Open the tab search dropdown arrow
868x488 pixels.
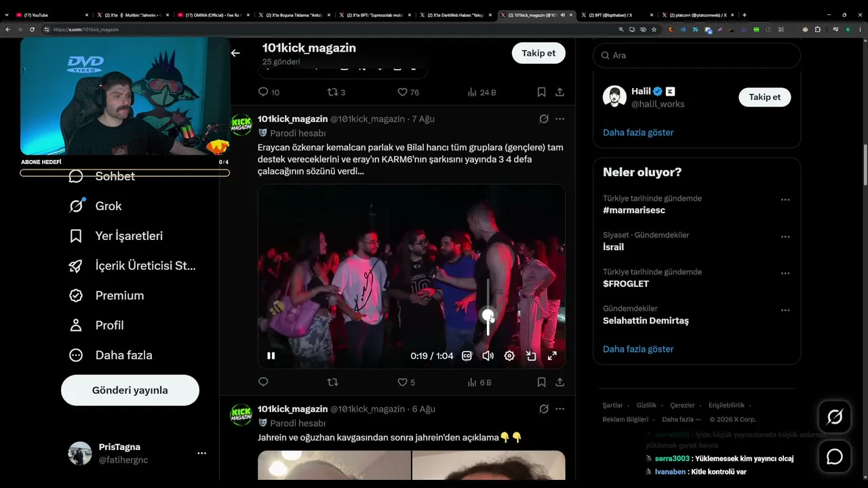6,15
